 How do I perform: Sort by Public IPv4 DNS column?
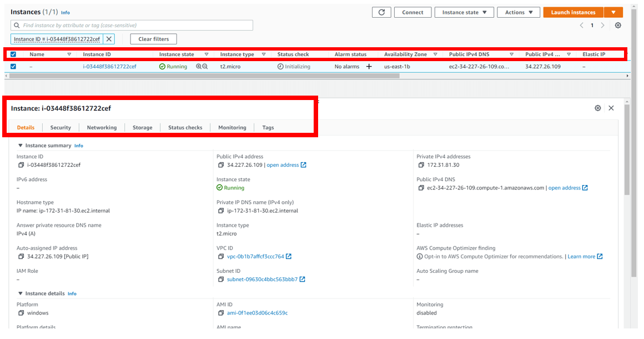pos(511,54)
